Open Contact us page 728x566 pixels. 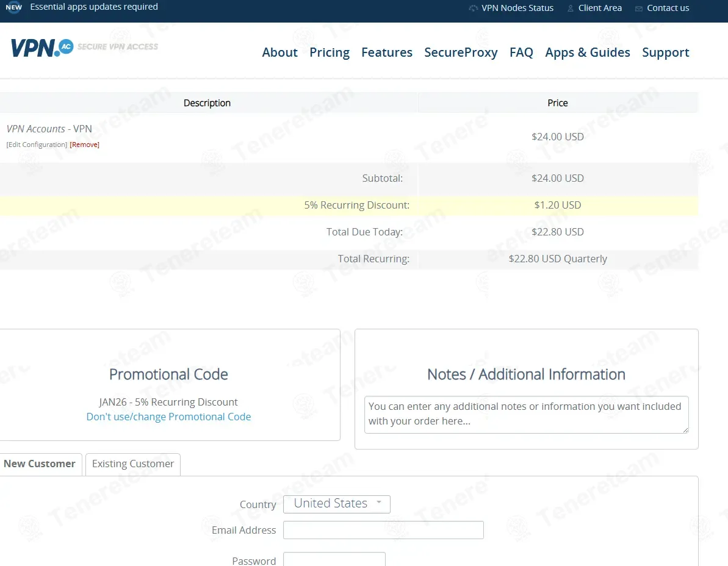tap(668, 8)
